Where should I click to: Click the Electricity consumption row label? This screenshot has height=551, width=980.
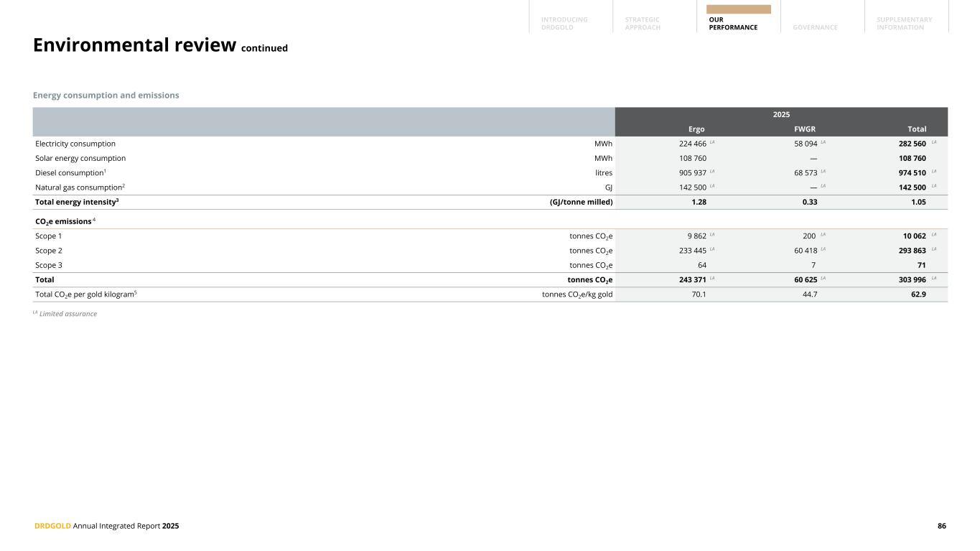[75, 144]
